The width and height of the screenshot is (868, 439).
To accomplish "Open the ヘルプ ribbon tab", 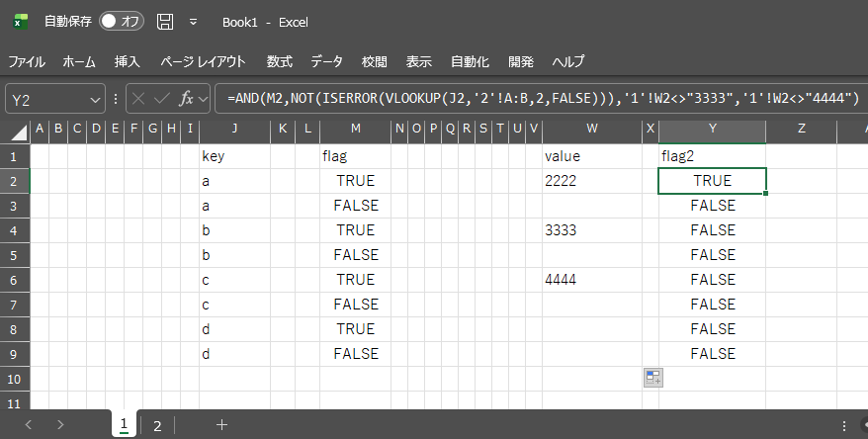I will [x=568, y=61].
